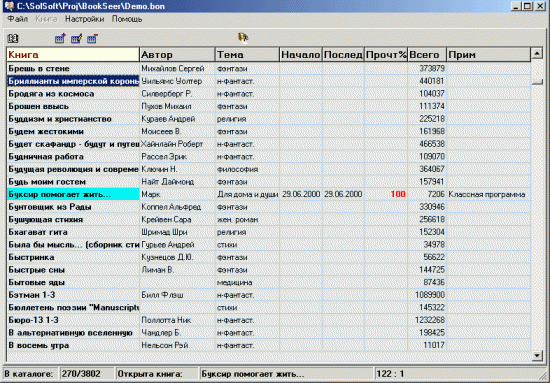Open the Книга menu

tap(46, 19)
